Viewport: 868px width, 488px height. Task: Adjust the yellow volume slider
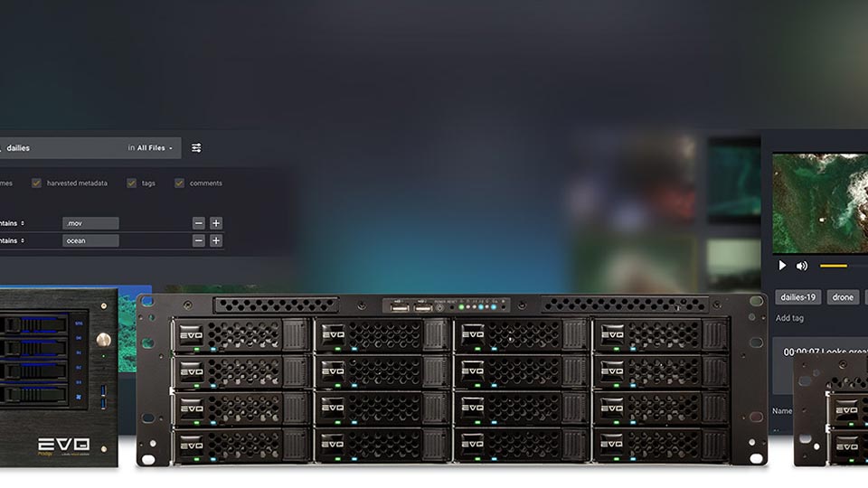834,266
